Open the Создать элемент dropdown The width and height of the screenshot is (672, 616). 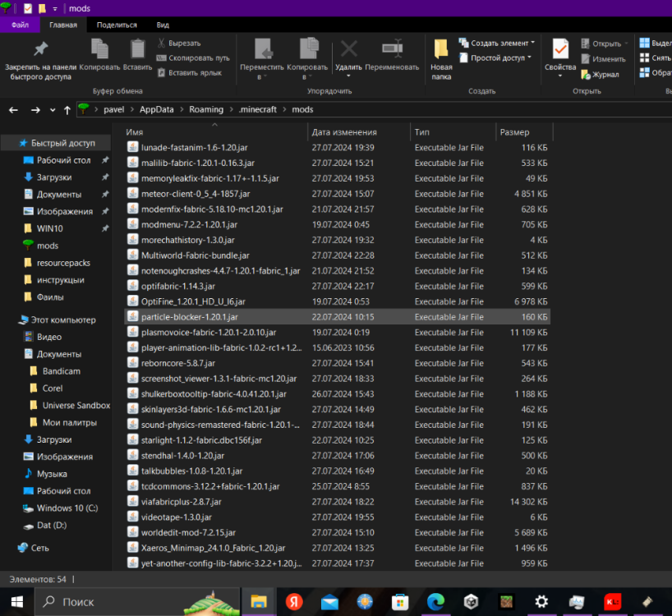(497, 43)
